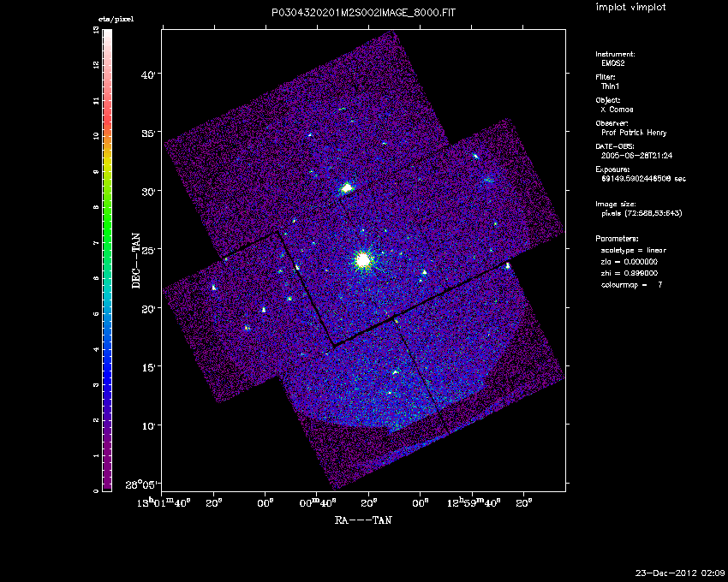
Task: Click the 'cts/pixel' colorbar label
Action: tap(116, 20)
